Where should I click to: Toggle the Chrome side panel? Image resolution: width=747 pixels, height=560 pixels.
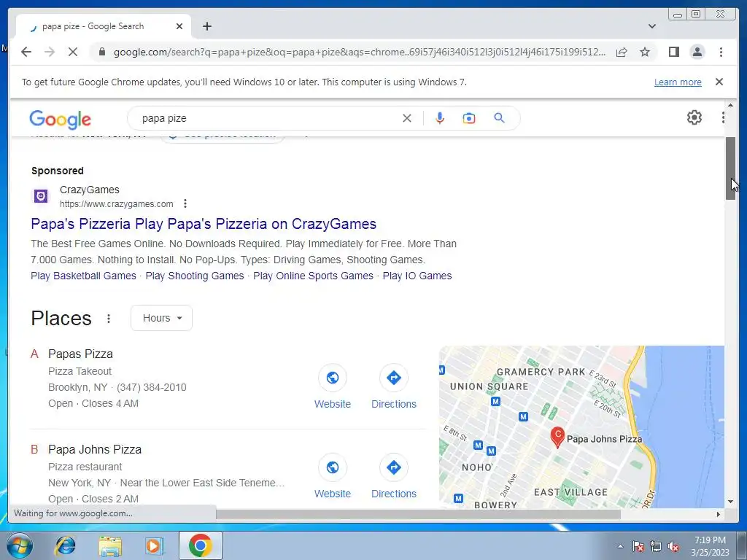pos(673,52)
